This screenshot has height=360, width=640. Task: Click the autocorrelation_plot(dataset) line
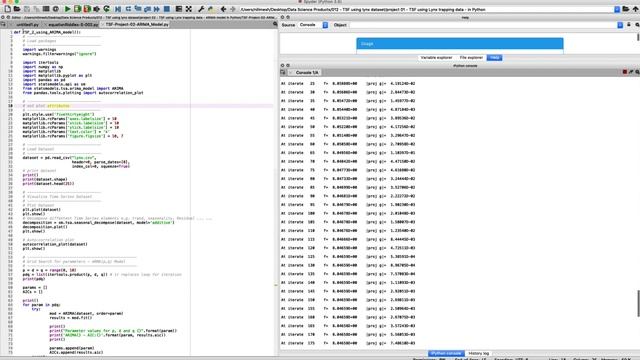pos(55,244)
